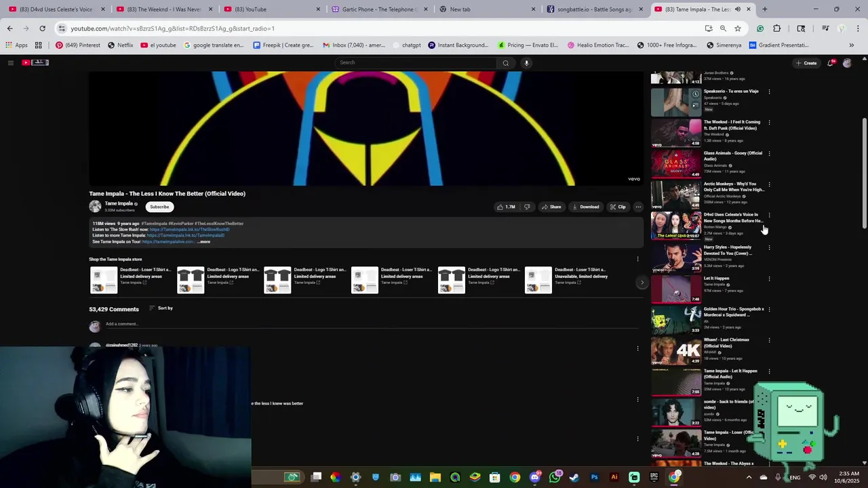
Task: Open first Deadbeat Loser T-Shirt product
Action: (x=132, y=279)
